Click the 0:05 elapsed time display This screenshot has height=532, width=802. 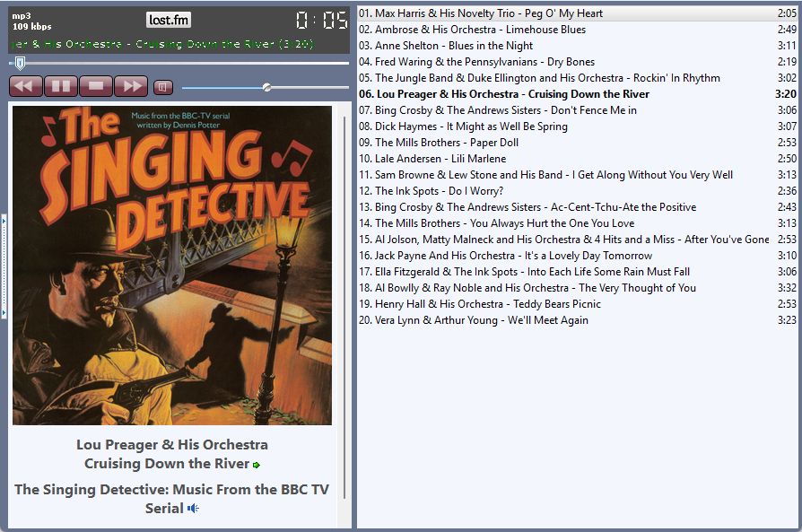(322, 21)
